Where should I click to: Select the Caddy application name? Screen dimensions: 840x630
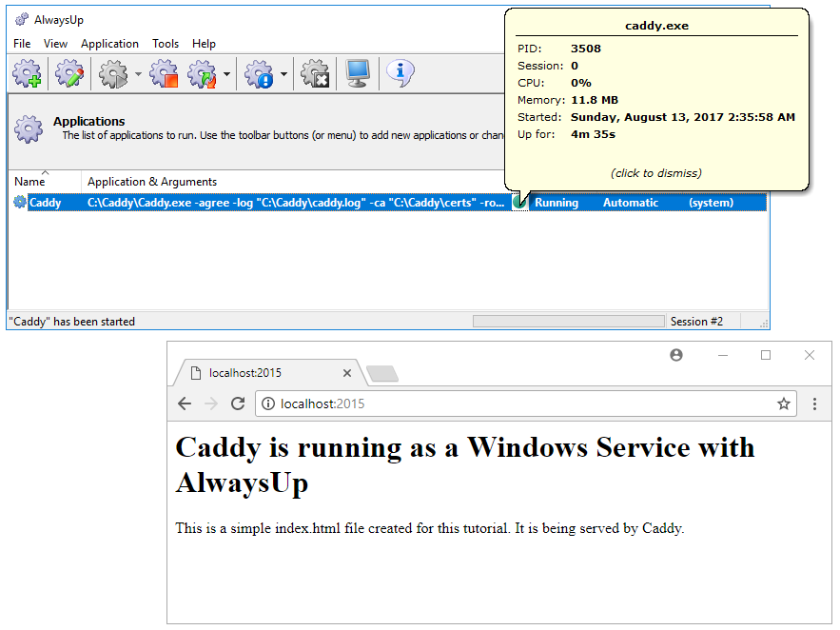[x=46, y=203]
